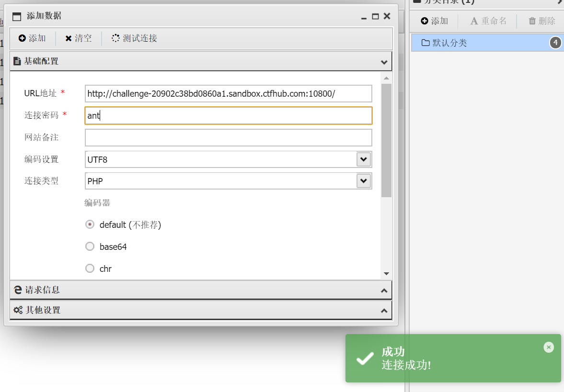Select the base64 encoder radio
The image size is (564, 392).
click(x=90, y=246)
